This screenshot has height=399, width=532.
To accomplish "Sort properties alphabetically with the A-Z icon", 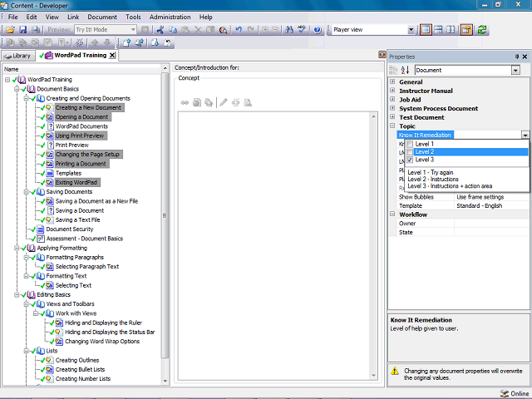I will [405, 70].
